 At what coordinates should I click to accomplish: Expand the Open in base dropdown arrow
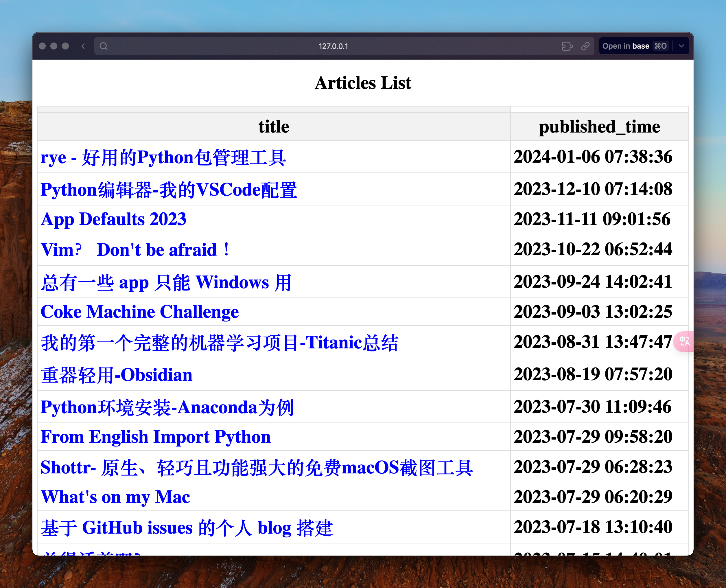point(681,46)
